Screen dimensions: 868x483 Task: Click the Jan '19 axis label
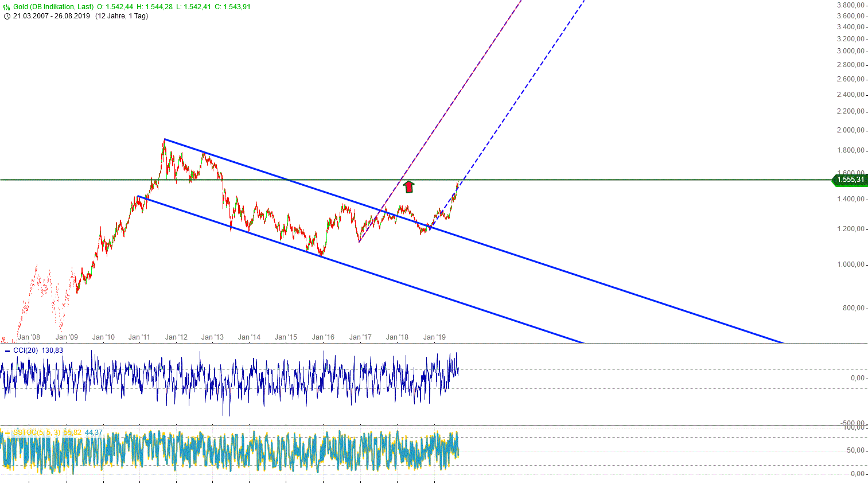[435, 337]
